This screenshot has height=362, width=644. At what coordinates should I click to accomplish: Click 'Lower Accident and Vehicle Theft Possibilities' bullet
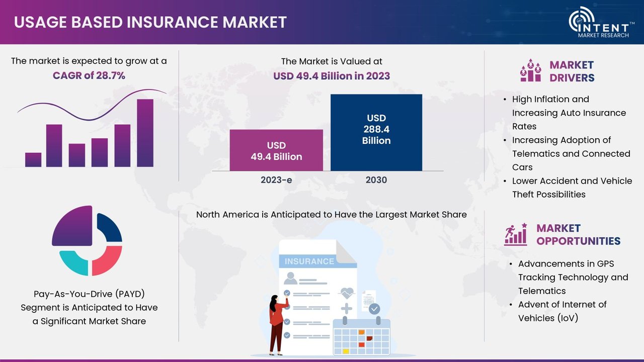(572, 188)
